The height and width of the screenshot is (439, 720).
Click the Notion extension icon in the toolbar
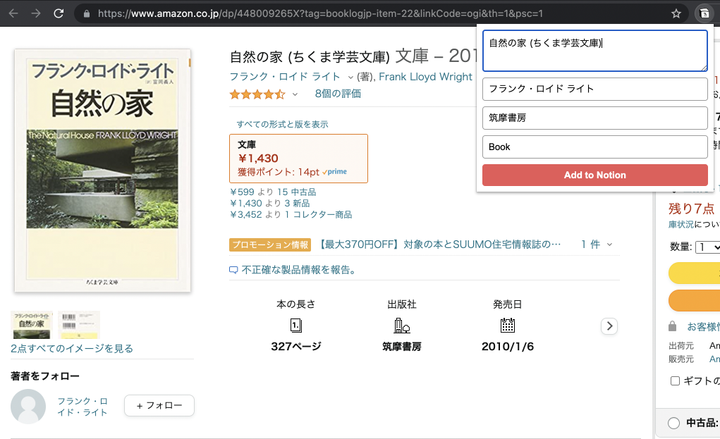point(704,14)
